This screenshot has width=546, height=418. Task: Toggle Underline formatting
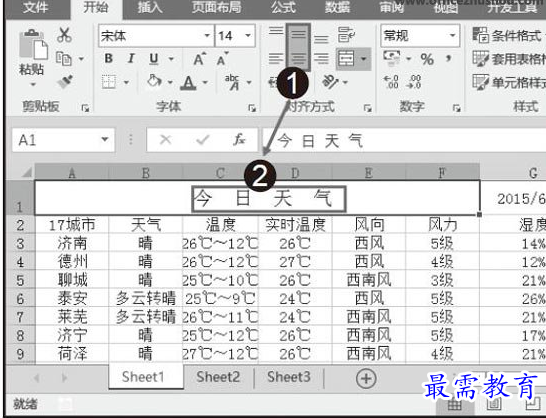[x=154, y=59]
